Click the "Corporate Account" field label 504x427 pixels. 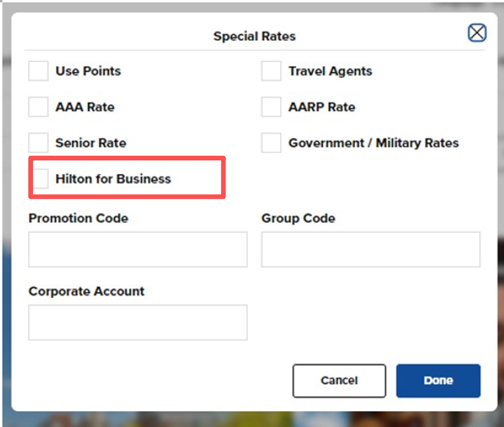point(87,291)
